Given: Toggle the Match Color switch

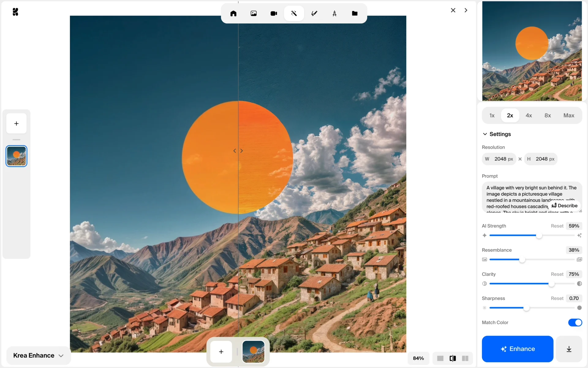Looking at the screenshot, I should tap(575, 323).
